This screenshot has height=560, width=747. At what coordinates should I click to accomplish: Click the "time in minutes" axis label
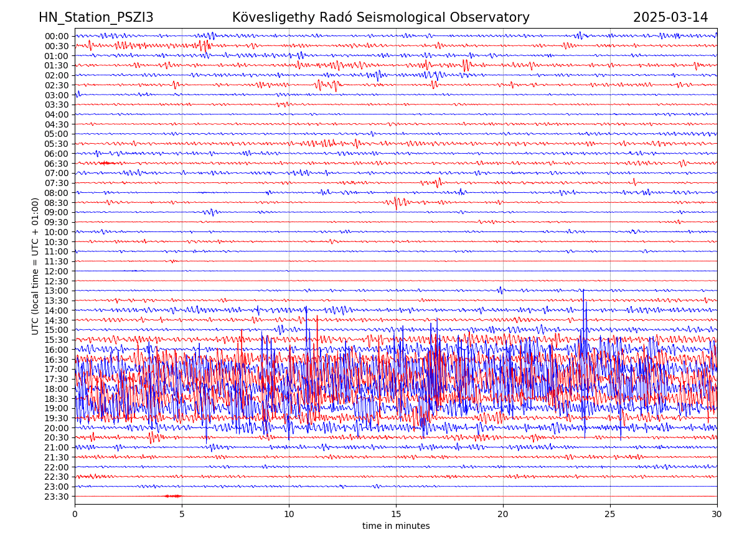(396, 526)
